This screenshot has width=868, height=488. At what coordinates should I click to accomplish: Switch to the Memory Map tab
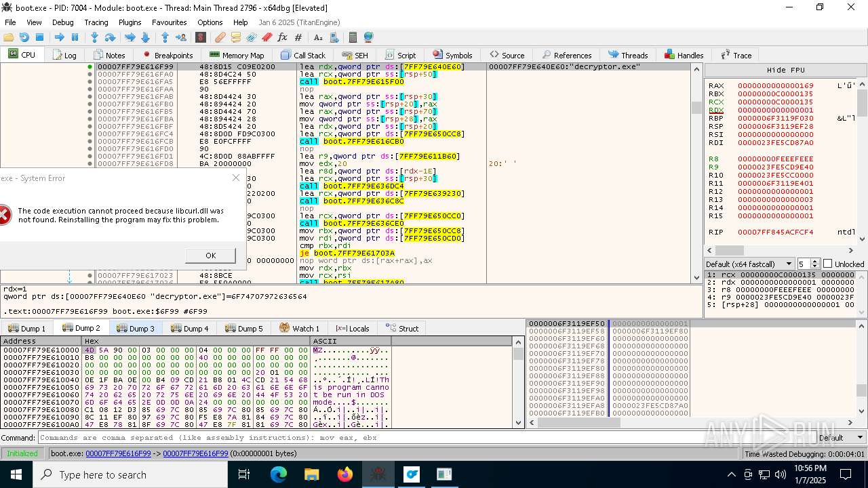click(x=236, y=55)
